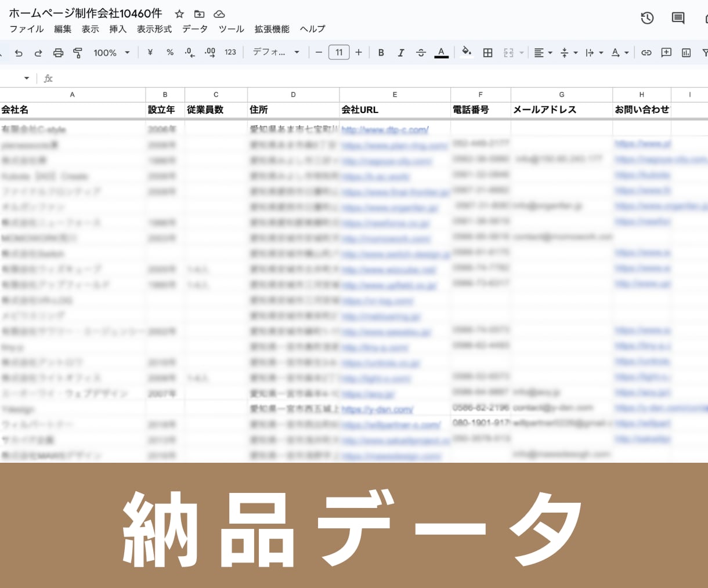
Task: Select the 電話番号 header cell
Action: 481,110
